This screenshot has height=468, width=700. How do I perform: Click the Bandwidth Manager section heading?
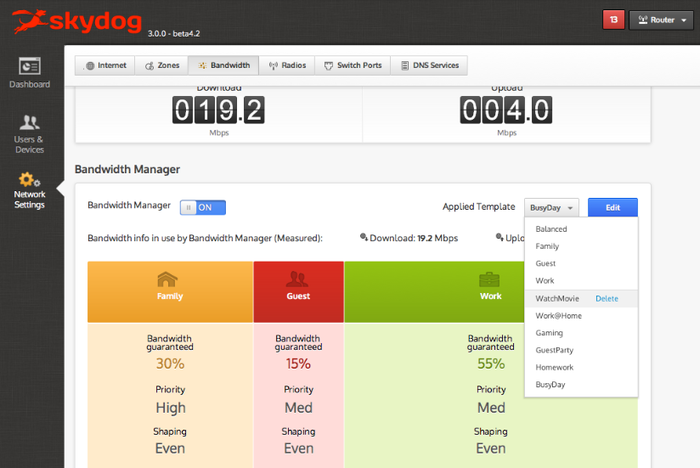127,169
